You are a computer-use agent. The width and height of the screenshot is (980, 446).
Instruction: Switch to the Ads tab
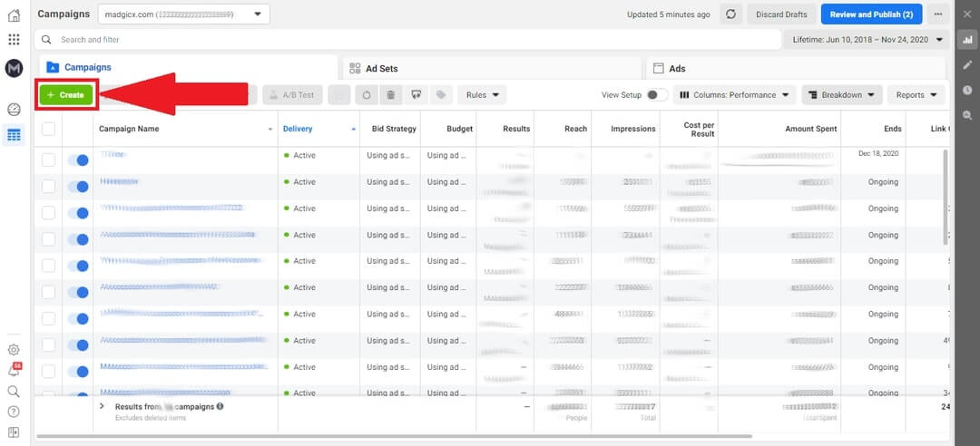coord(677,69)
